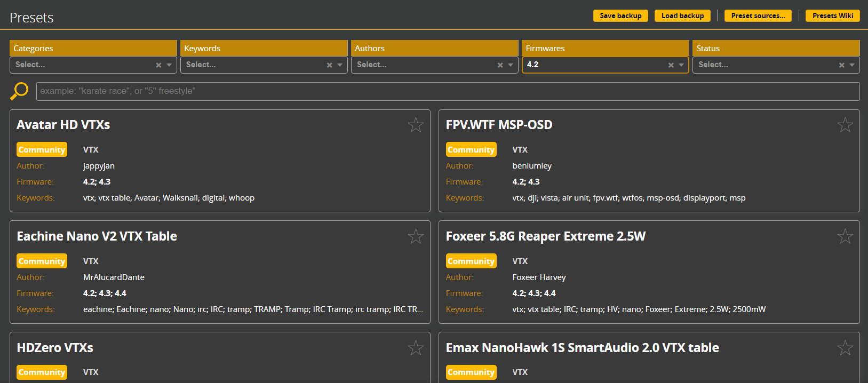The image size is (868, 383).
Task: Toggle favorite star on Eachine Nano V2 VTX Table
Action: coord(416,236)
